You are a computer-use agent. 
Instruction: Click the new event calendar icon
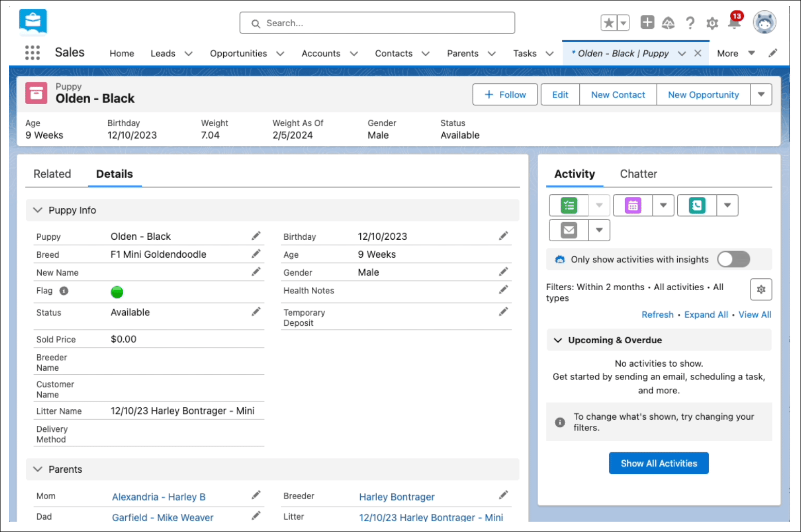point(633,205)
